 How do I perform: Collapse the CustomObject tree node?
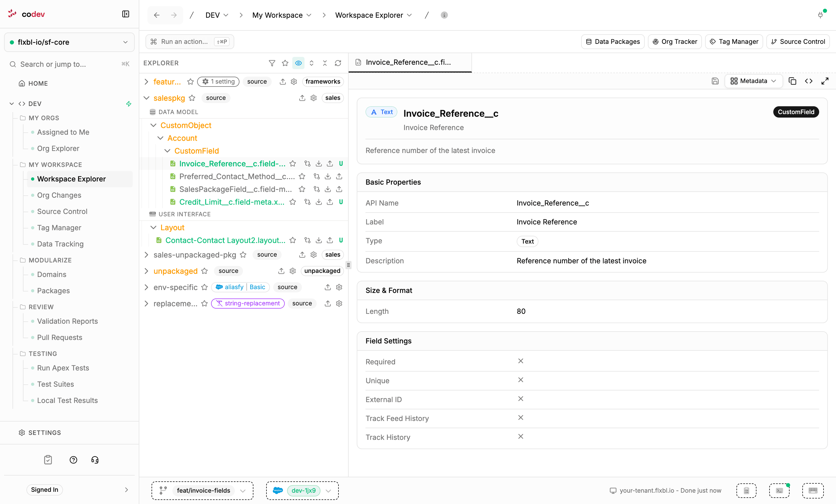click(x=153, y=125)
